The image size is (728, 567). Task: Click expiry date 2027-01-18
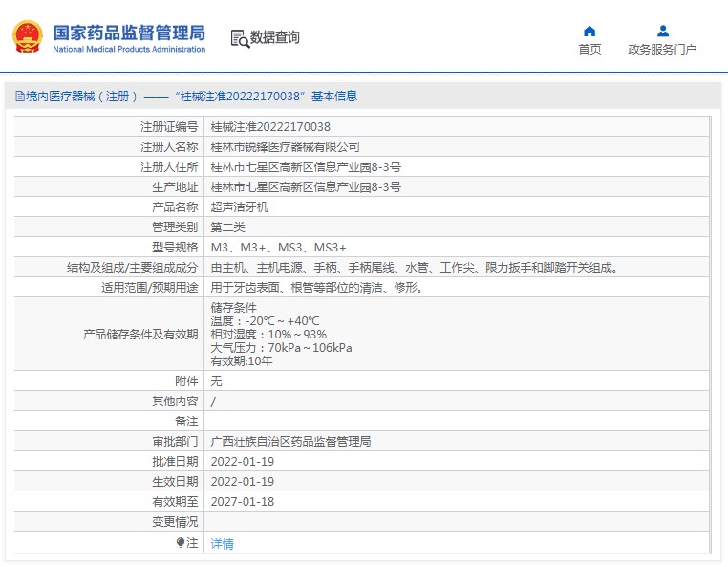tap(243, 502)
